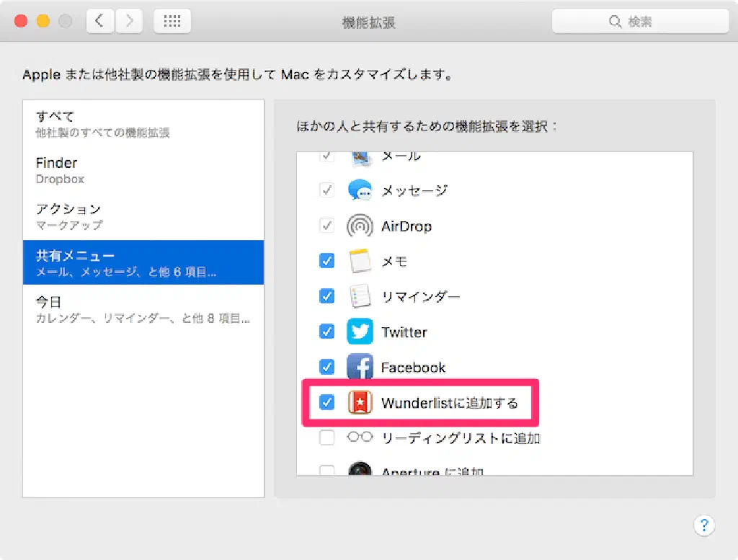Viewport: 738px width, 560px height.
Task: Open help with the question mark button
Action: 704,525
